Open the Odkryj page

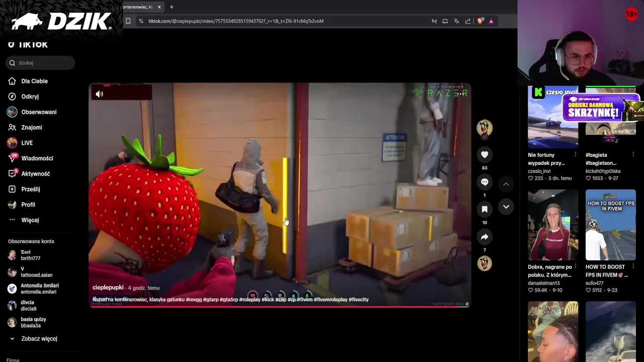[x=30, y=97]
